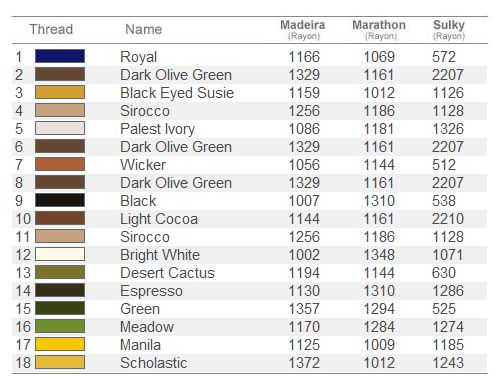Click Madeira code 1357 for Green
Screen dimensions: 500x384
(x=304, y=309)
